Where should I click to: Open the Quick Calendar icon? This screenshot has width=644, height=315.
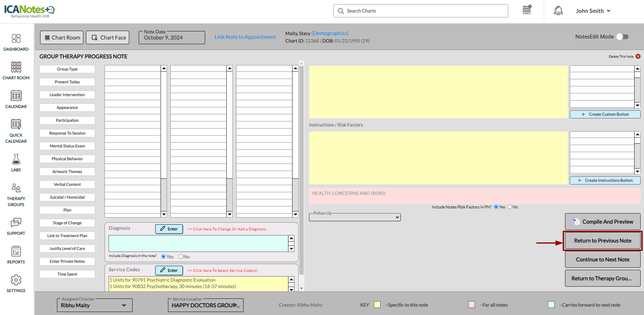click(x=16, y=125)
